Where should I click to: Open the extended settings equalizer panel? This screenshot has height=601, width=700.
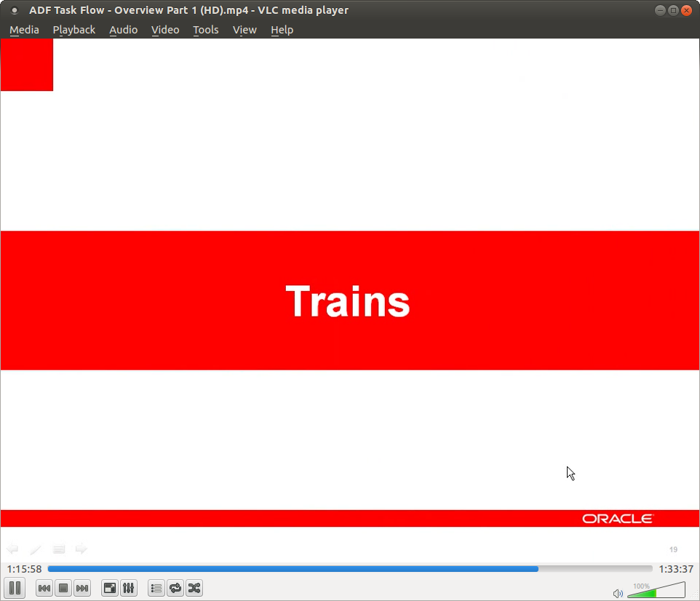(128, 588)
